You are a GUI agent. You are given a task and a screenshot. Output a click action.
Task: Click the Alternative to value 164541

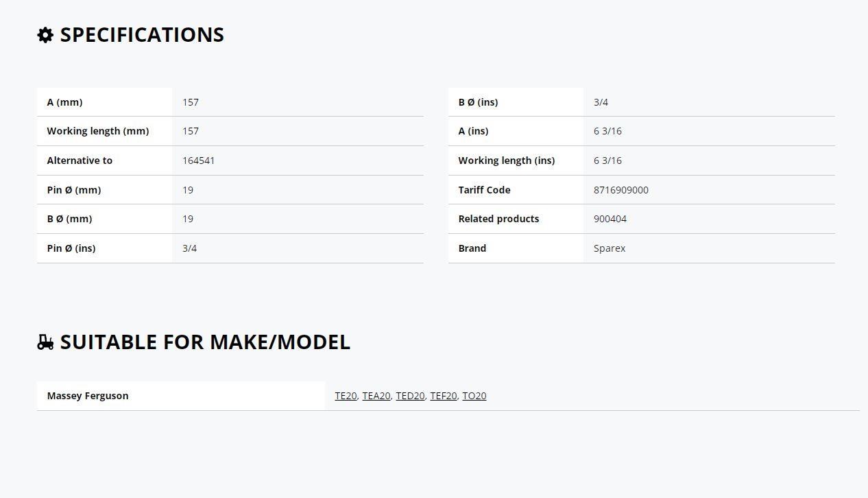(x=199, y=161)
